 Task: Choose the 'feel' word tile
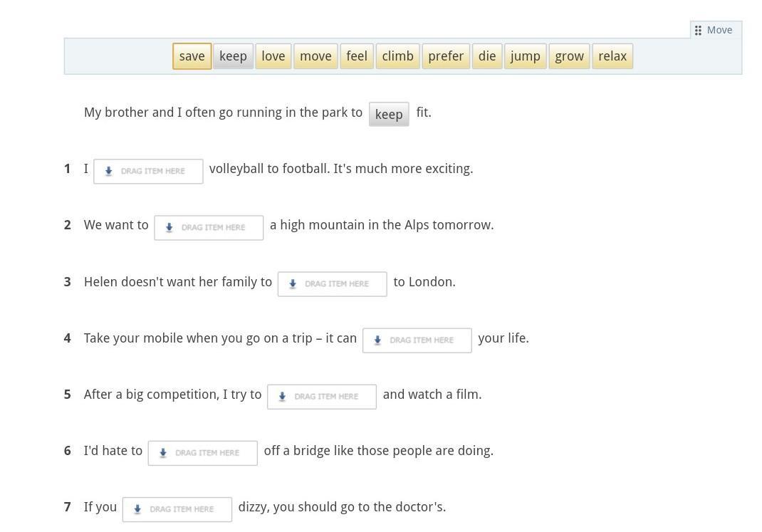(x=357, y=56)
